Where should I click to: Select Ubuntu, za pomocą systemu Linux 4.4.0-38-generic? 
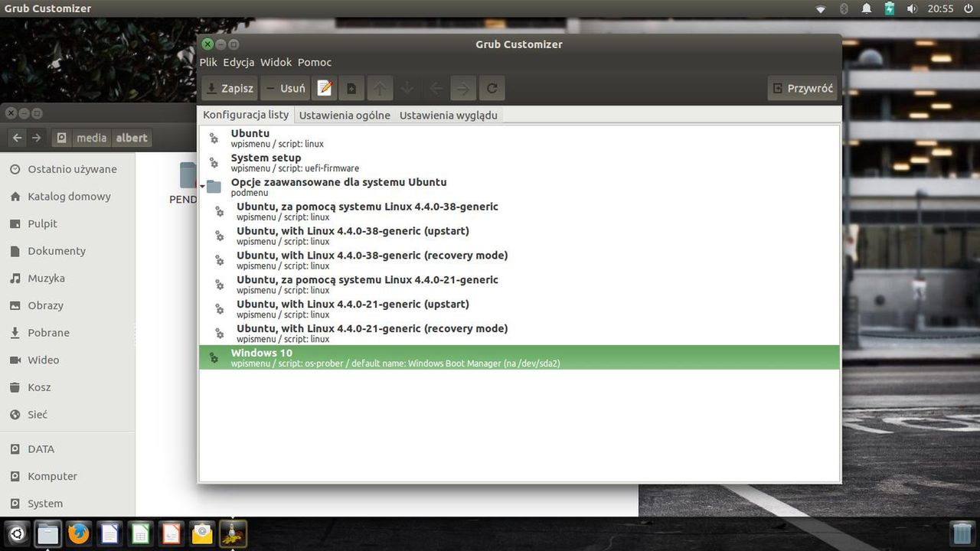pos(519,211)
